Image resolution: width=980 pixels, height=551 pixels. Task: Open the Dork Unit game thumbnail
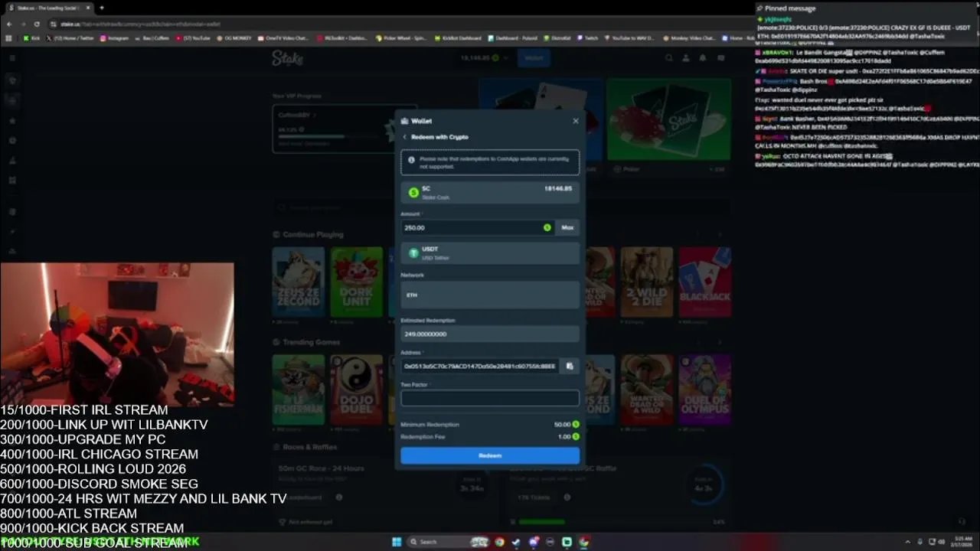click(357, 282)
